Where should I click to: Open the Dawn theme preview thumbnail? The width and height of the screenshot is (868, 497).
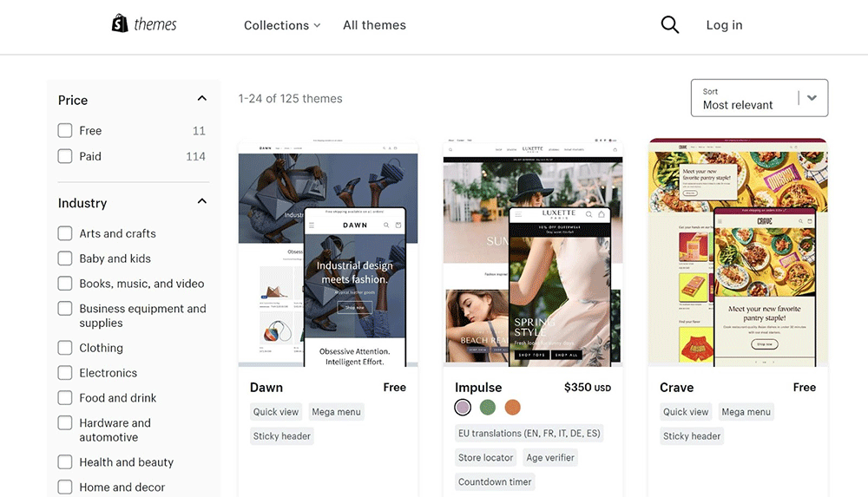(x=328, y=252)
